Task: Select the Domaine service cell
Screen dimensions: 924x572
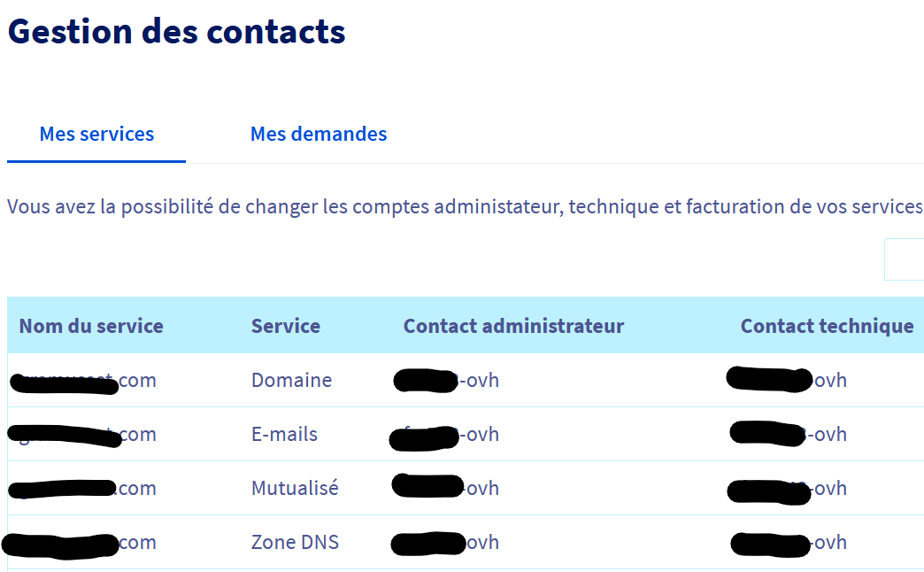Action: [x=291, y=381]
